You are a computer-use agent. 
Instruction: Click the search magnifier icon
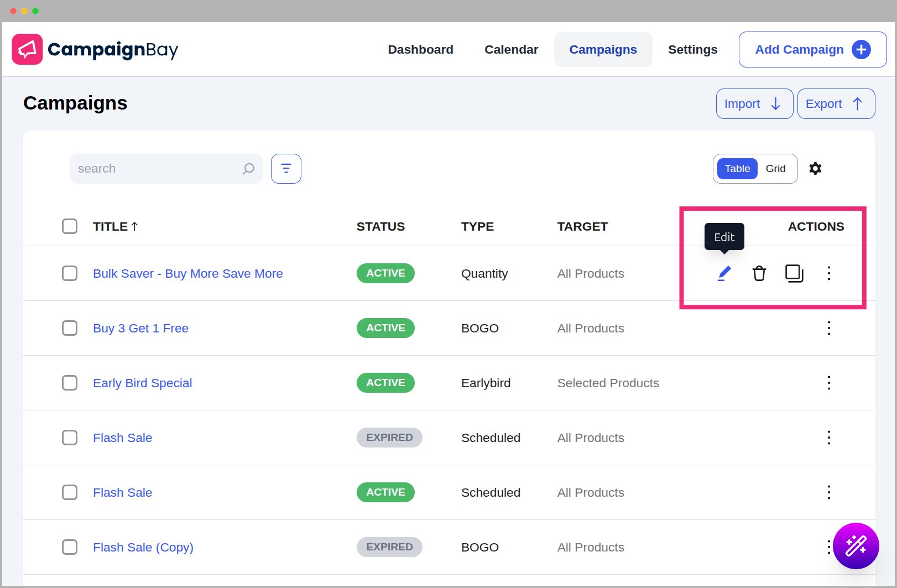[249, 169]
